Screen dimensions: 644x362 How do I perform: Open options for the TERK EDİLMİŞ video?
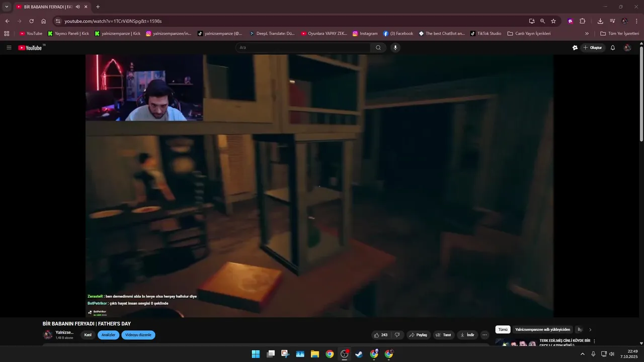[594, 341]
